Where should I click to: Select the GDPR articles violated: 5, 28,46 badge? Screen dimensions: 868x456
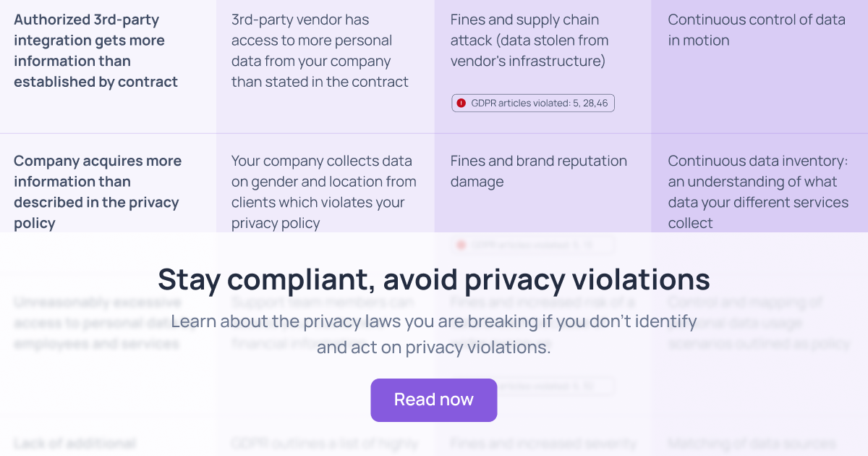pos(532,103)
